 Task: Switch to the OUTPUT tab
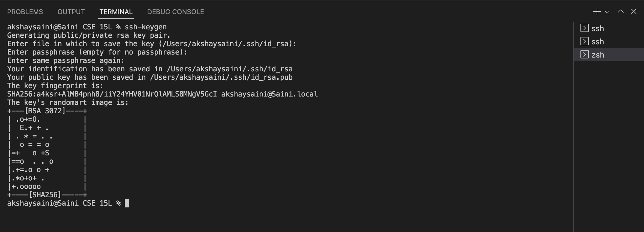(x=71, y=12)
